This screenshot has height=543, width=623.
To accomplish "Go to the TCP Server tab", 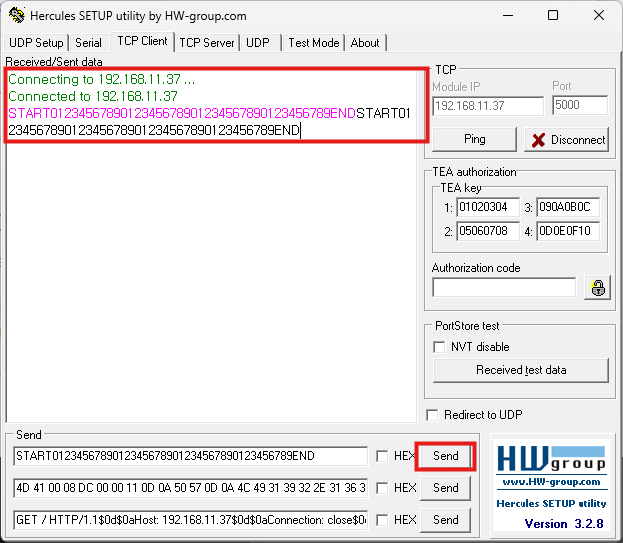I will 205,43.
